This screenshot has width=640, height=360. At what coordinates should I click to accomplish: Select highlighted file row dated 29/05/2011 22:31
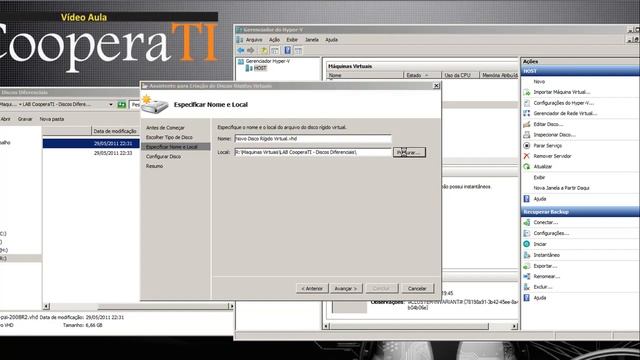(91, 144)
